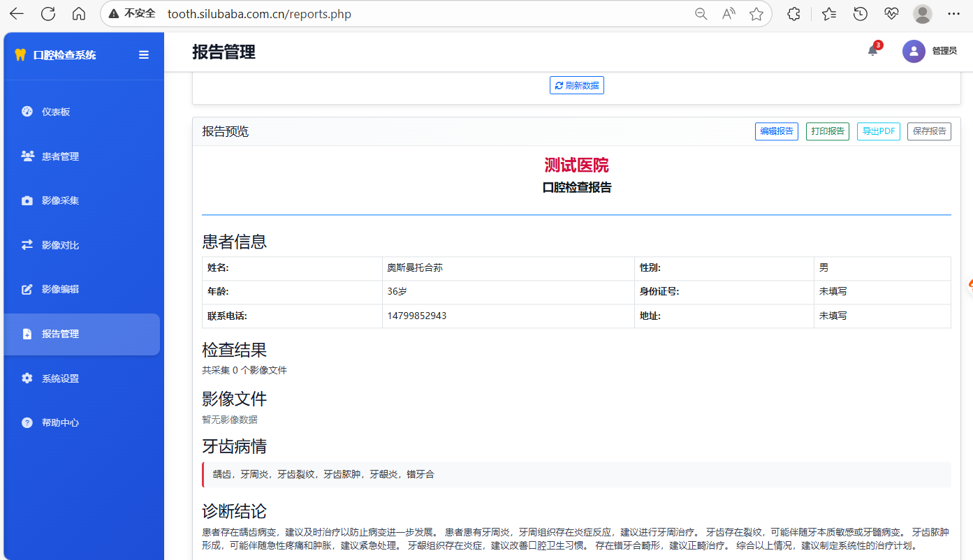Screen dimensions: 973x560
Task: Add page to favorites star icon
Action: 756,14
